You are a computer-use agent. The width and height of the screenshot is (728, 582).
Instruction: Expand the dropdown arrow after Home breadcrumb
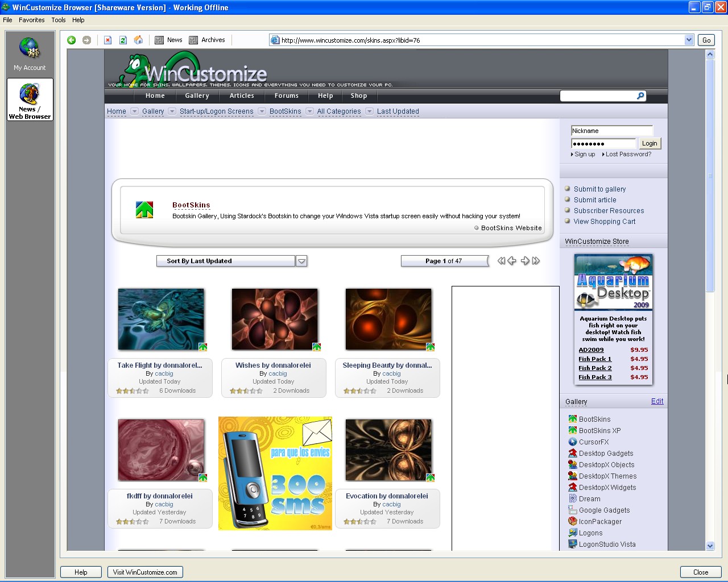coord(134,111)
